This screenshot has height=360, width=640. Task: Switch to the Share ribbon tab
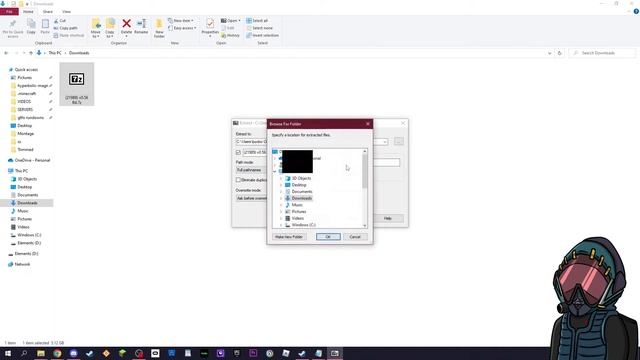(x=48, y=12)
